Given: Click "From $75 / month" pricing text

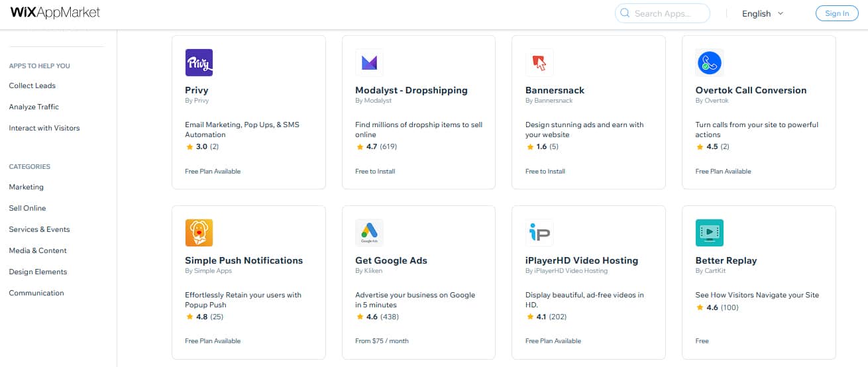Looking at the screenshot, I should click(x=382, y=341).
